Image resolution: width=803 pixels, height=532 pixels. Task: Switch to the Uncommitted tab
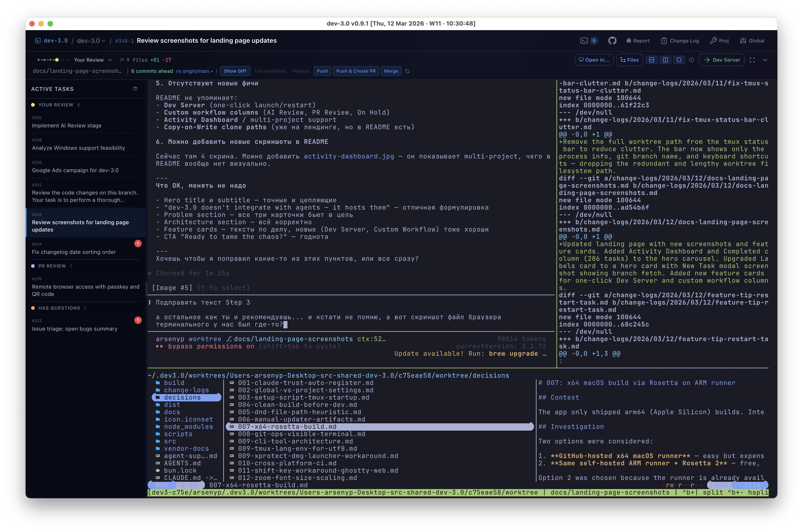(270, 71)
